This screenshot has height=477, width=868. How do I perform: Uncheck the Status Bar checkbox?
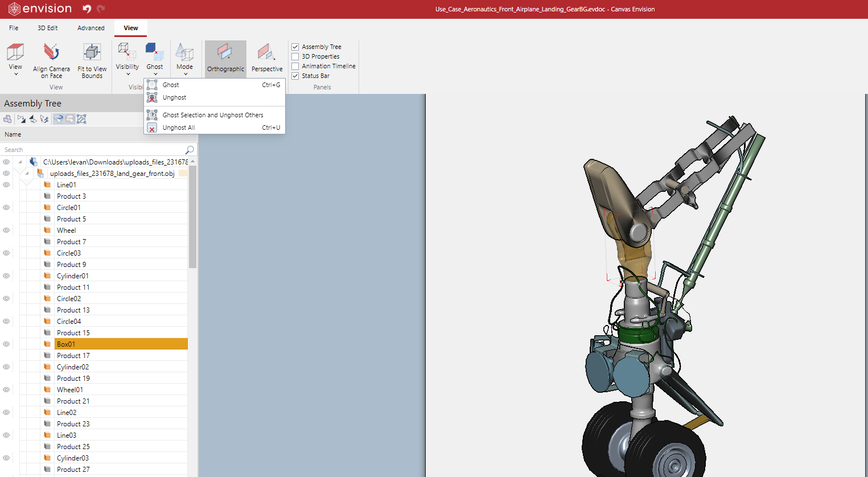coord(295,76)
